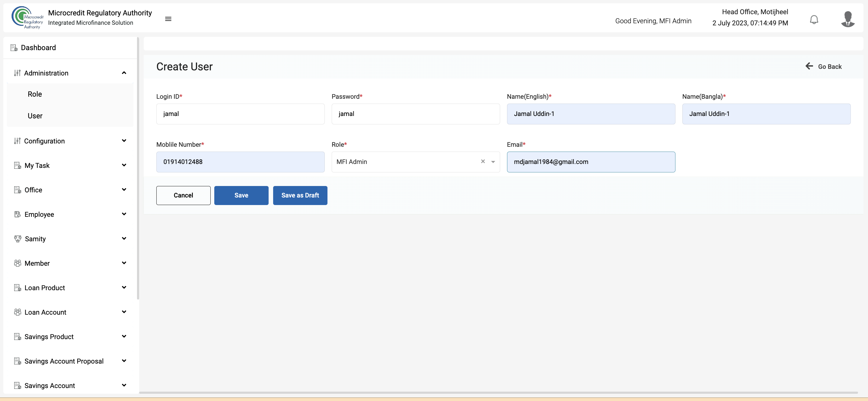Click the Administration sliders icon

17,73
